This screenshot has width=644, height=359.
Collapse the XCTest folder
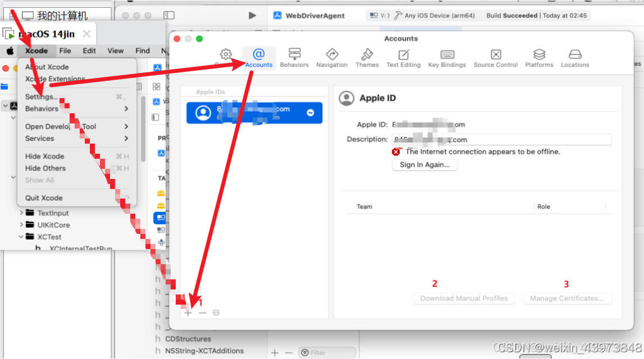21,237
